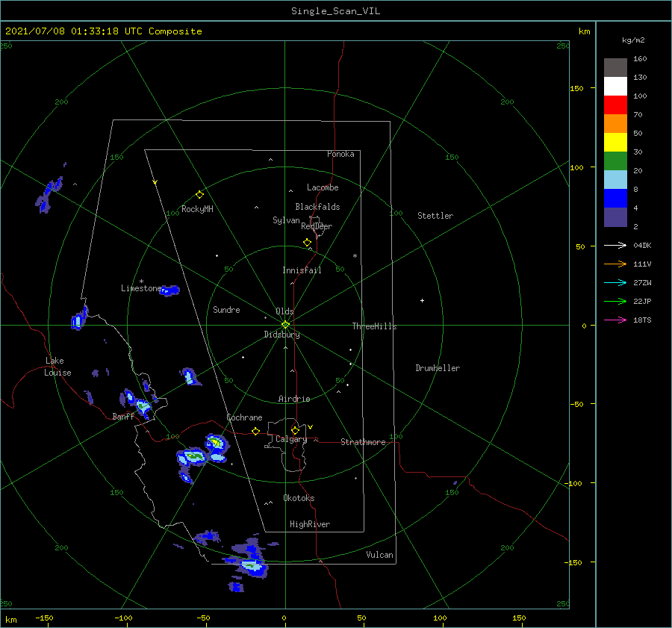Click the HighRiver town label
672x628 pixels.
click(310, 524)
